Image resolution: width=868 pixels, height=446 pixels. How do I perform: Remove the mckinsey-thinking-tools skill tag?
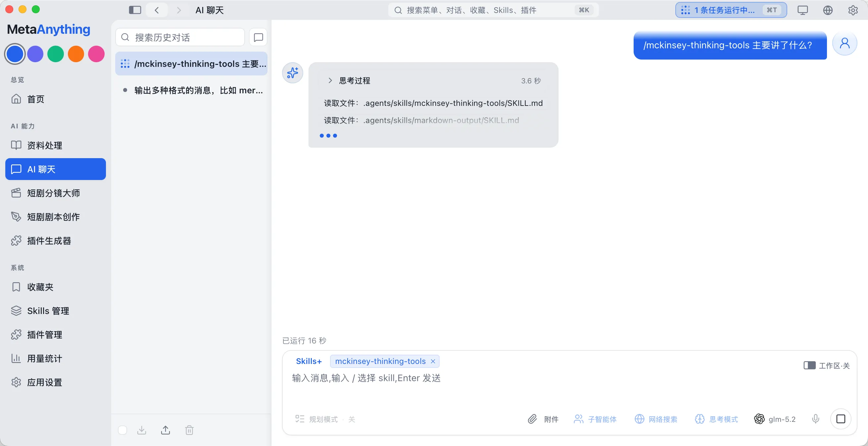tap(433, 361)
